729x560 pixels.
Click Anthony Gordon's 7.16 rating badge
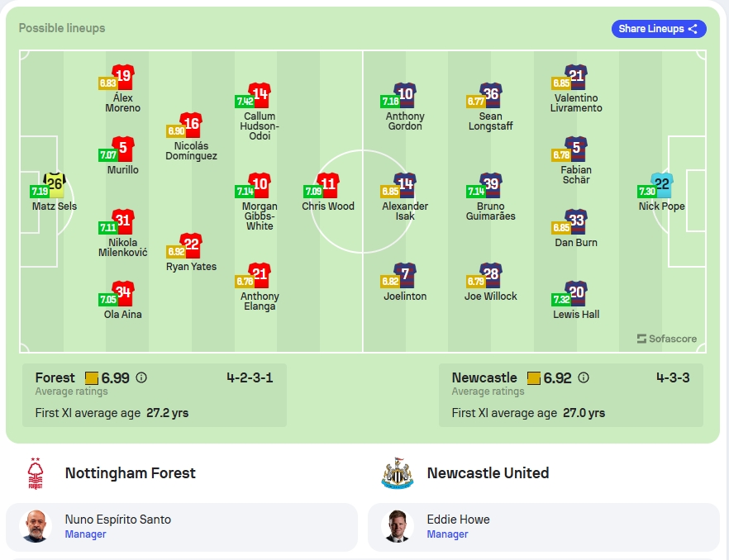click(x=390, y=101)
